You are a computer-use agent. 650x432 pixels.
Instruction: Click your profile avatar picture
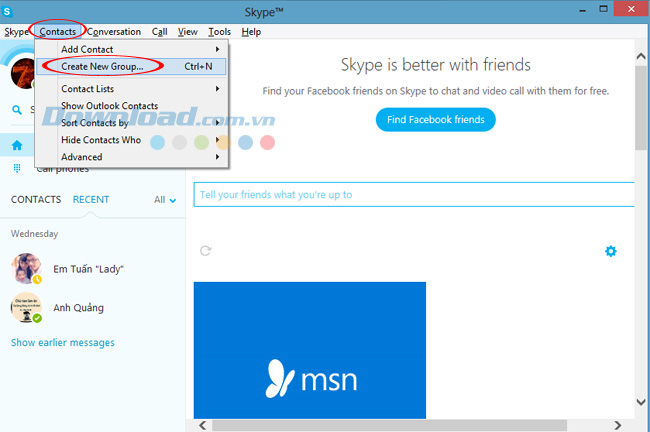(x=23, y=73)
